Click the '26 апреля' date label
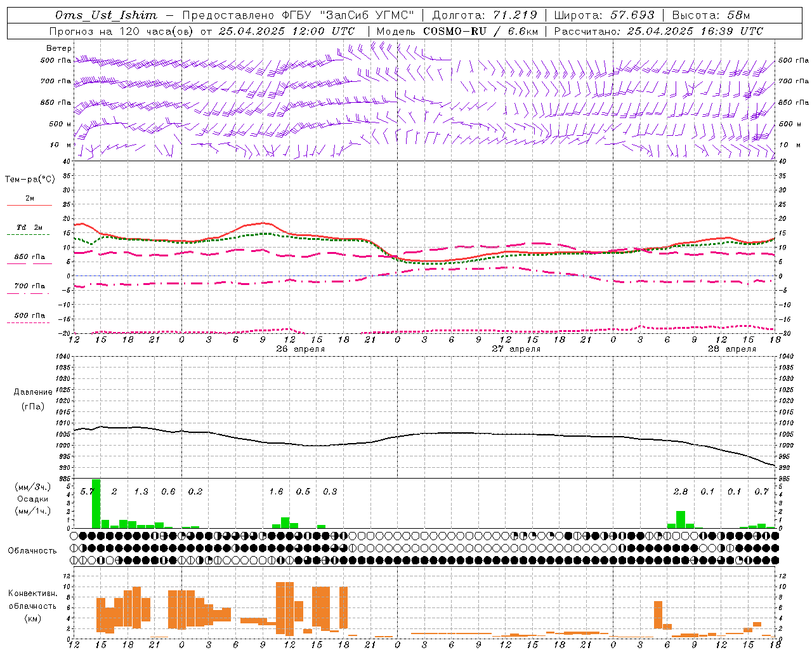Image resolution: width=812 pixels, height=650 pixels. [x=301, y=349]
